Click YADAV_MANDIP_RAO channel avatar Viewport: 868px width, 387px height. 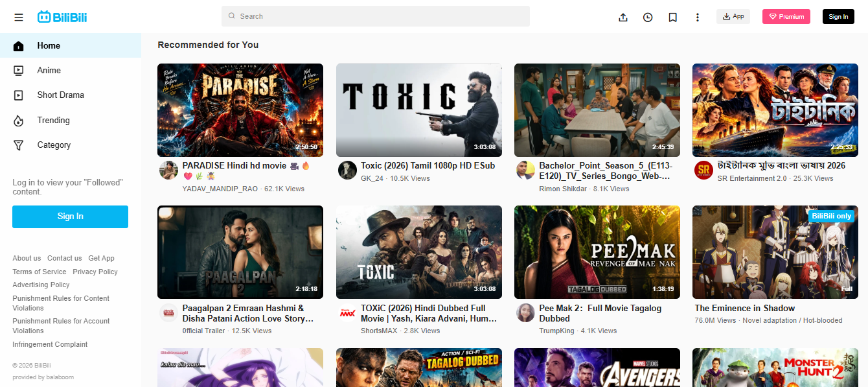pyautogui.click(x=168, y=170)
